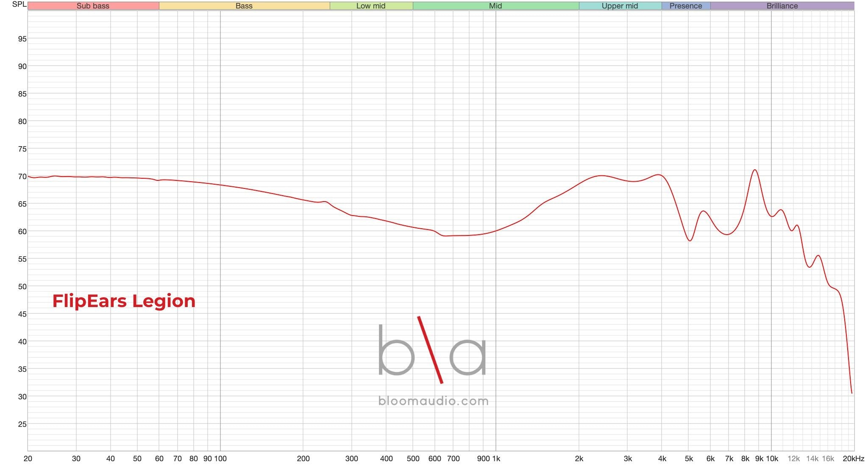Image resolution: width=868 pixels, height=465 pixels.
Task: Click the 1k frequency axis label
Action: point(495,459)
